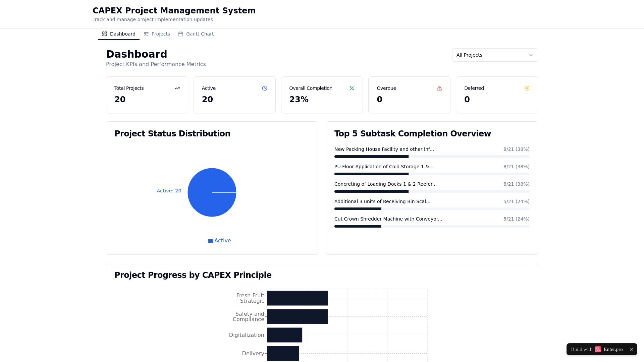Click the Enter.pro logo icon
644x362 pixels.
click(598, 349)
